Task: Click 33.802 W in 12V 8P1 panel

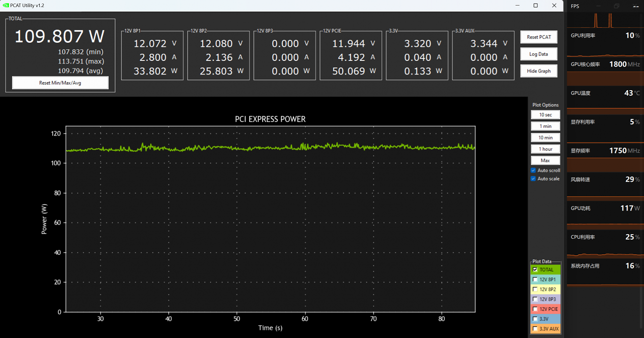Action: (x=155, y=71)
